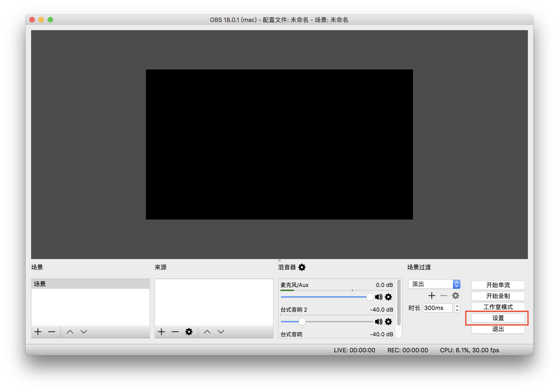
Task: Close the OBS window red button
Action: [x=32, y=20]
